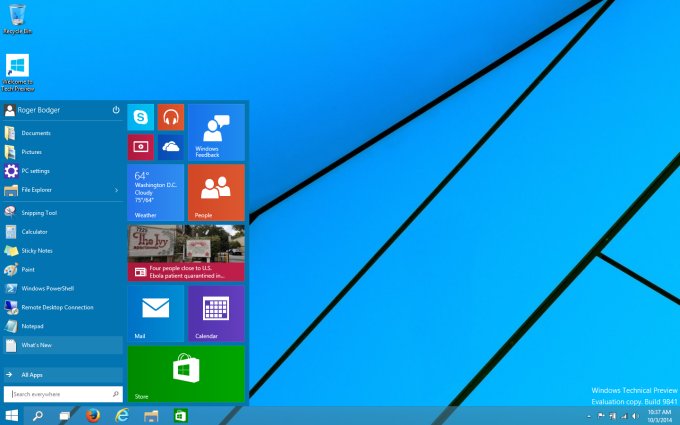The width and height of the screenshot is (680, 425).
Task: Launch Sticky Notes
Action: click(63, 251)
